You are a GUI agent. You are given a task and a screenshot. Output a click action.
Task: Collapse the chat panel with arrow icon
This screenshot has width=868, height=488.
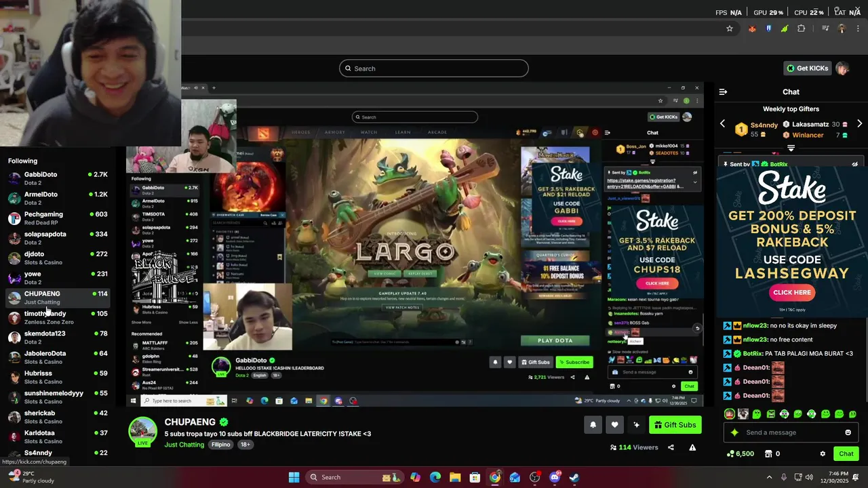click(x=723, y=91)
